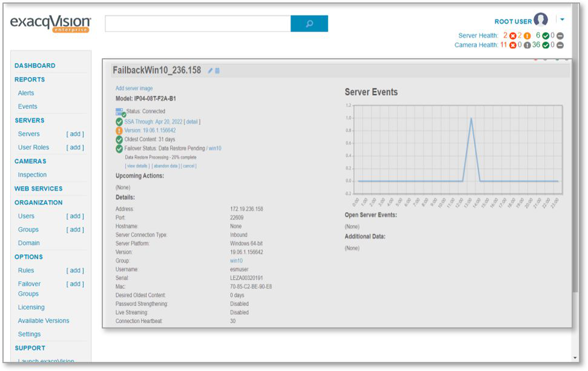Open Options section heading
This screenshot has width=588, height=371.
pyautogui.click(x=28, y=257)
